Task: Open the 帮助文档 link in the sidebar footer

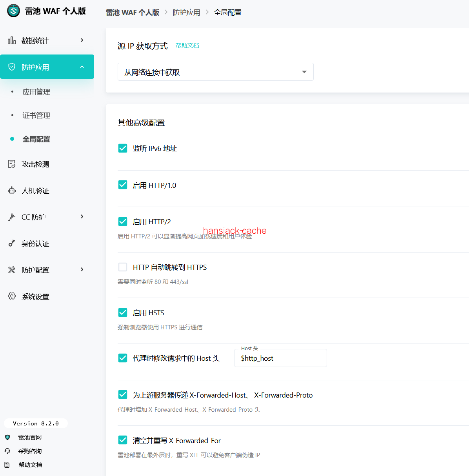Action: point(30,465)
